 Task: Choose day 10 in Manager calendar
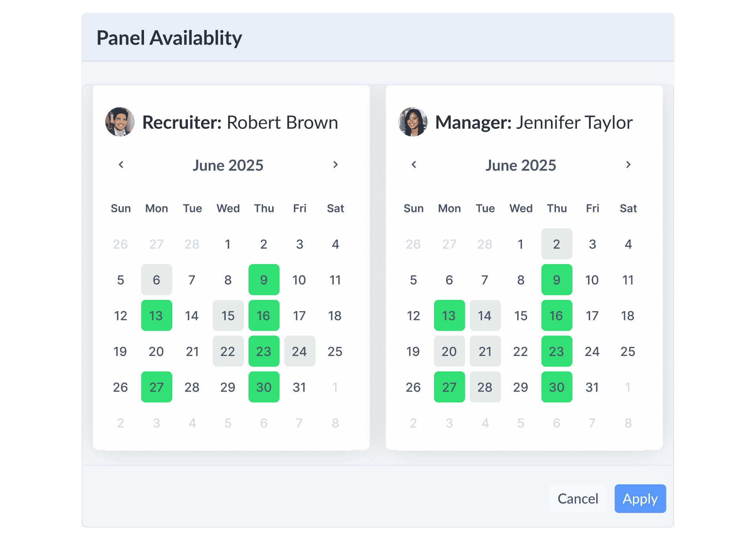pos(592,280)
